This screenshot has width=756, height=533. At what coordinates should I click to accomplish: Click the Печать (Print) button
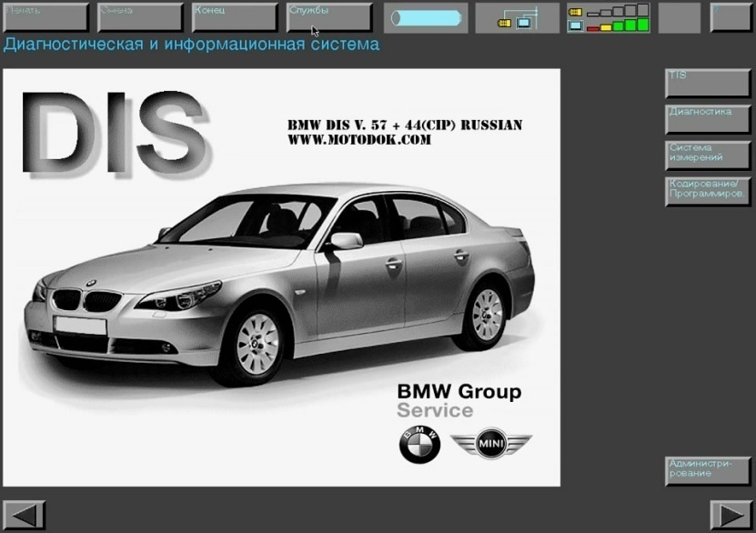[x=45, y=17]
